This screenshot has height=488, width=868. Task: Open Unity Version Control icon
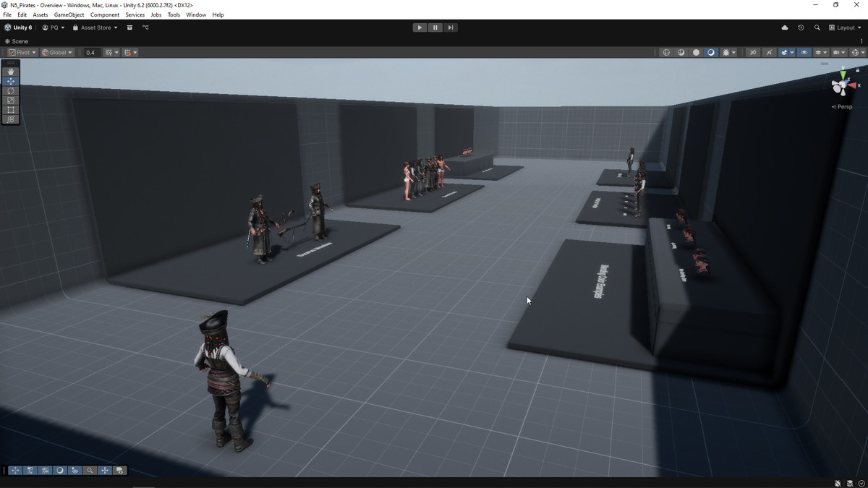point(145,27)
